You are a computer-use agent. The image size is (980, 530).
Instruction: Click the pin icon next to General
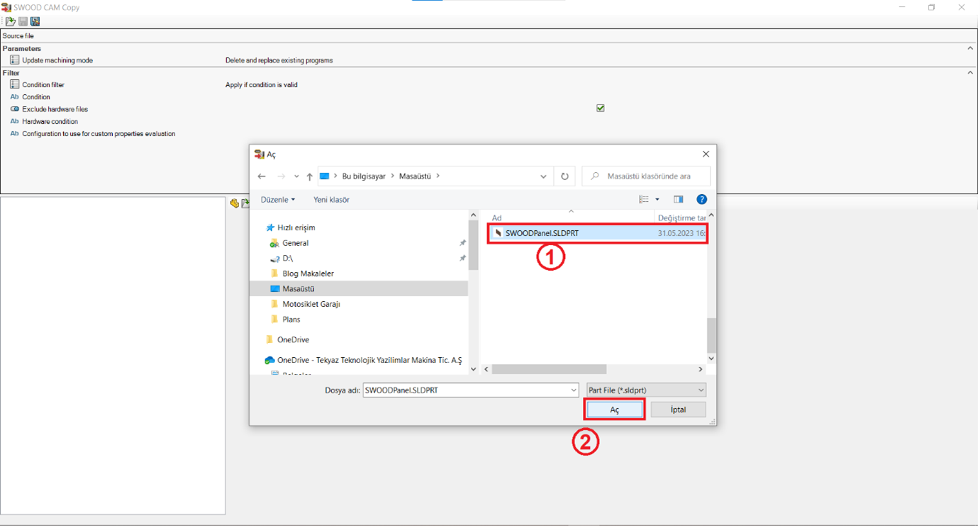pos(462,243)
